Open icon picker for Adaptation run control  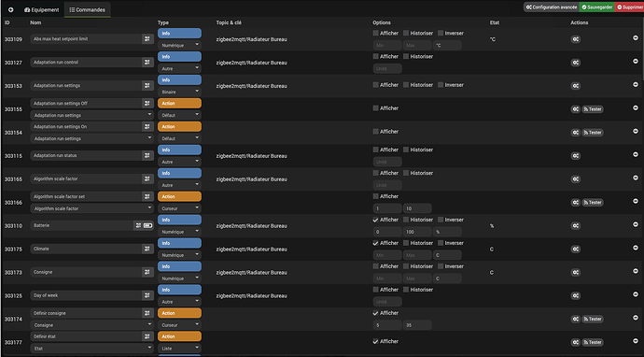(x=147, y=62)
